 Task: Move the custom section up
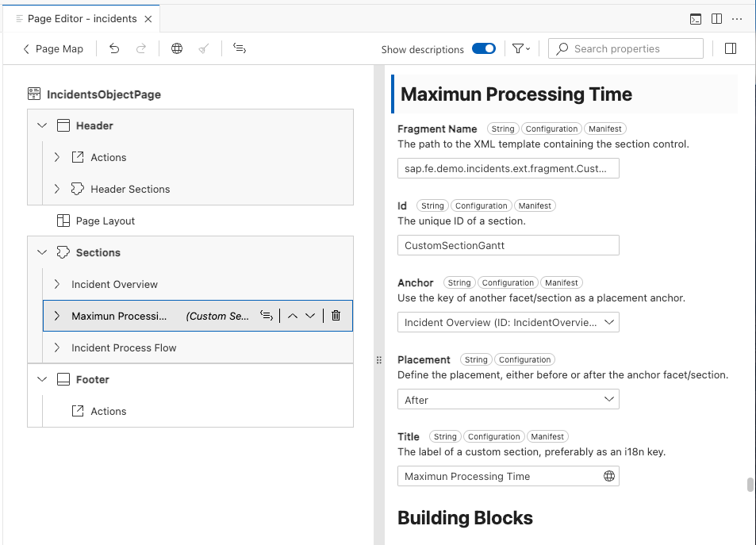292,316
